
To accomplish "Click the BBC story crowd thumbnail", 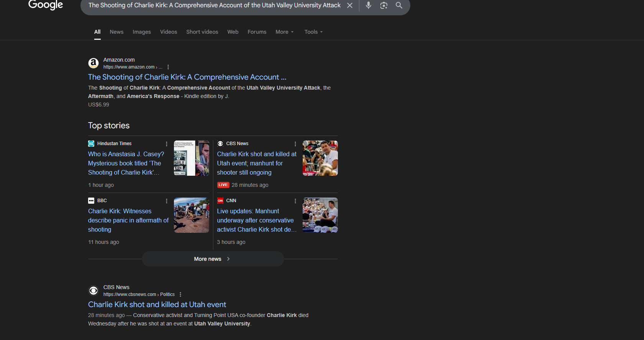I will (191, 215).
